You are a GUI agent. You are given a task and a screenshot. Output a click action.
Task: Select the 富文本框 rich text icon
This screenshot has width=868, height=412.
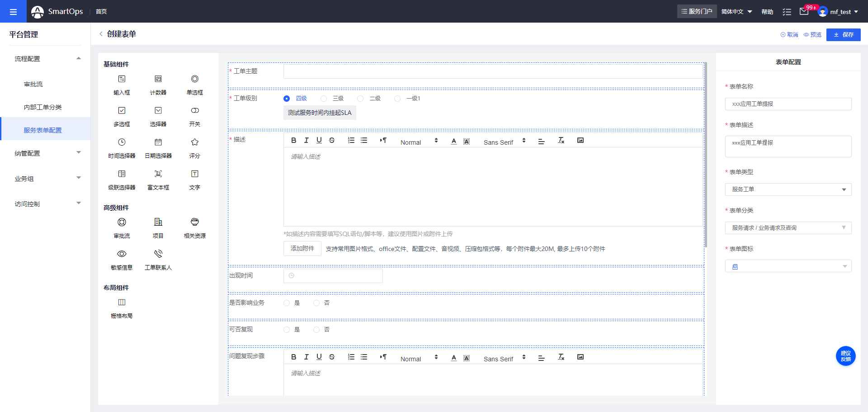pyautogui.click(x=158, y=174)
